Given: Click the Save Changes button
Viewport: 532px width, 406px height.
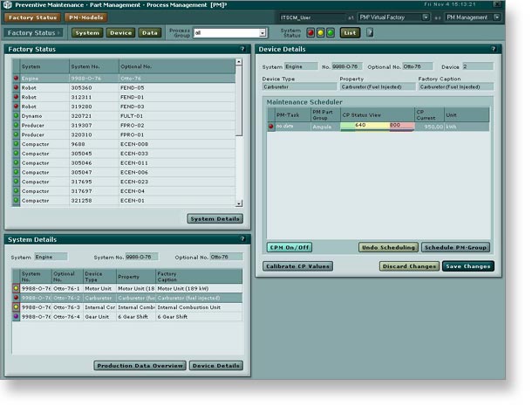Looking at the screenshot, I should coord(468,266).
